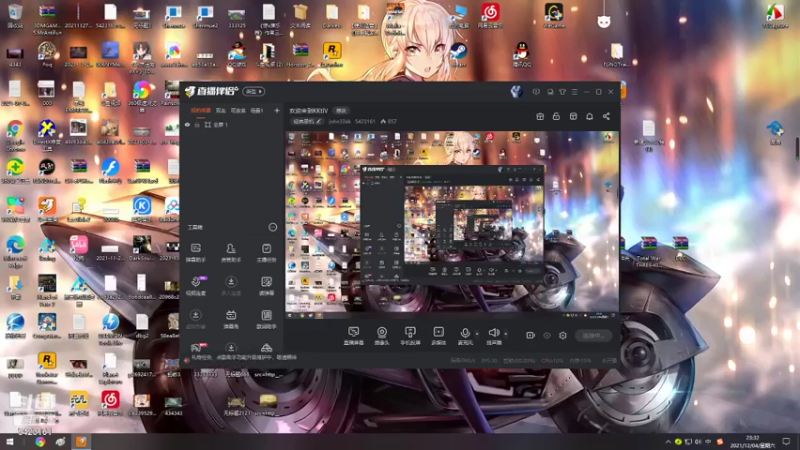Open the hamburger menu in the title bar
Screen dimensions: 800x450
[x=574, y=92]
